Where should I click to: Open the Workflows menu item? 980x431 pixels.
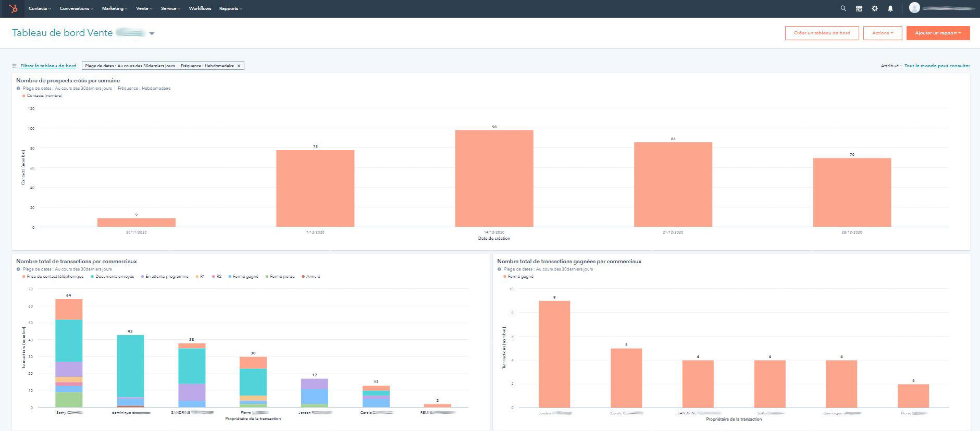pos(200,8)
